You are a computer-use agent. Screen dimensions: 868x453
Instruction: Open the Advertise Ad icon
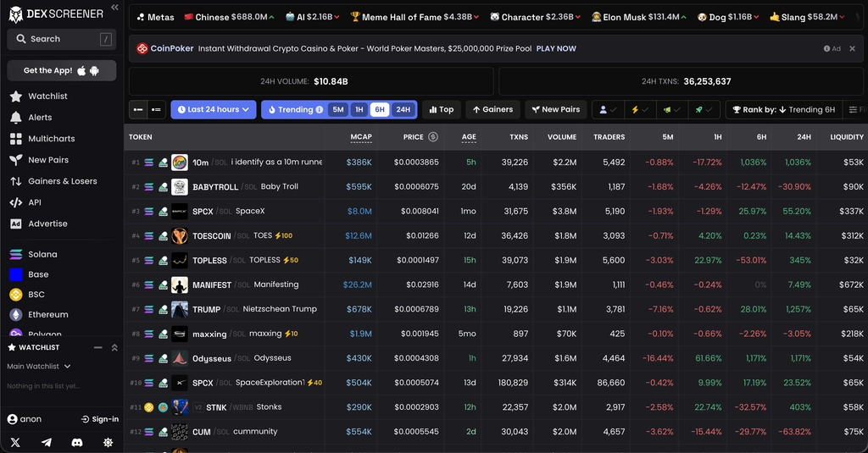click(x=16, y=224)
